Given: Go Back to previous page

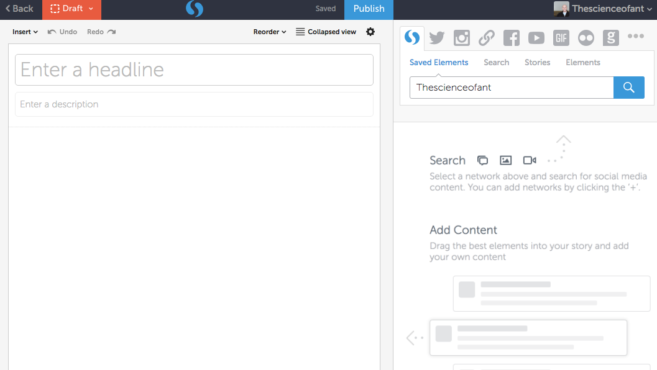Looking at the screenshot, I should point(19,9).
